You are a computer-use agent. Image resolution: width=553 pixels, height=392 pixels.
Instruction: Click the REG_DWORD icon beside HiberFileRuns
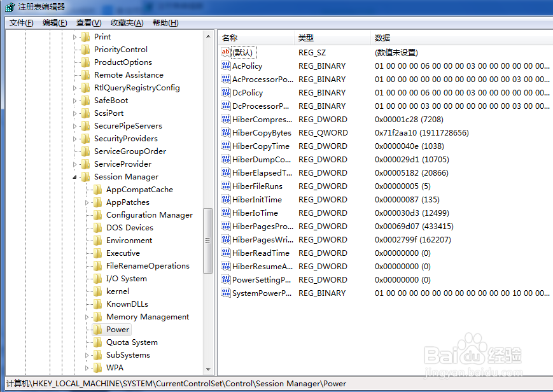pos(226,186)
